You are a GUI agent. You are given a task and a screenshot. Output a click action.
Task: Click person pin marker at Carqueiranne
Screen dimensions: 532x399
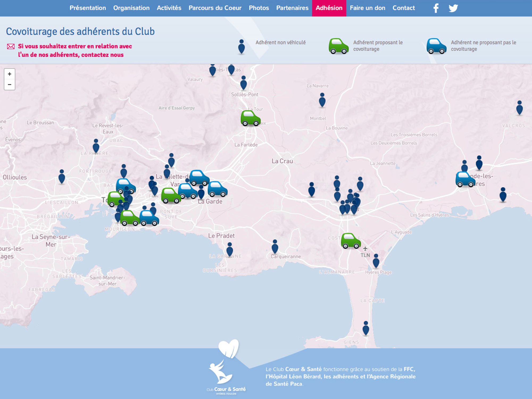(x=275, y=247)
